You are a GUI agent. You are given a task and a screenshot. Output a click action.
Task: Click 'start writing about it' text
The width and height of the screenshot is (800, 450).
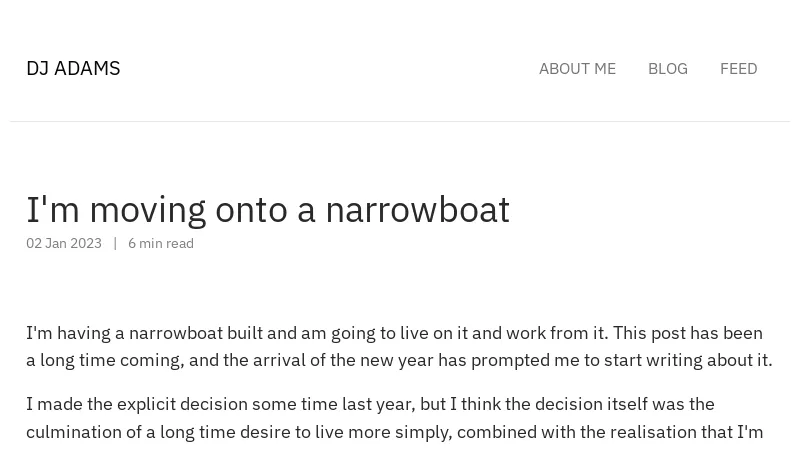pyautogui.click(x=689, y=360)
